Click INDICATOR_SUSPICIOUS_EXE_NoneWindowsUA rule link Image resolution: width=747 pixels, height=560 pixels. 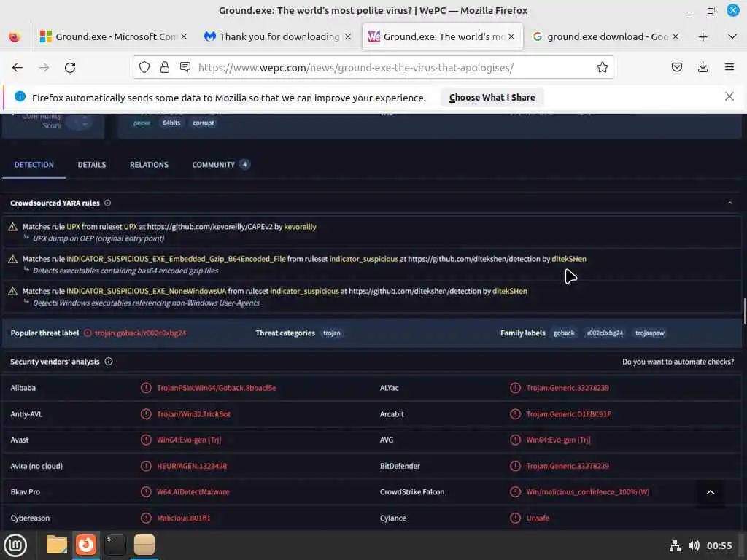point(146,291)
